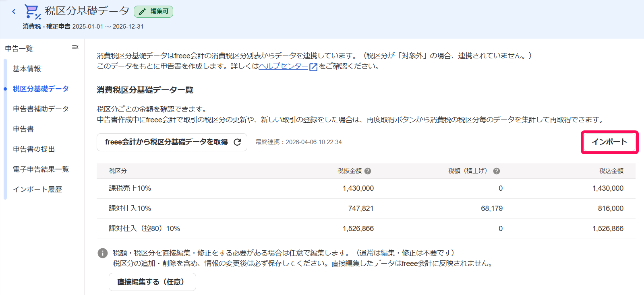
Task: Click the 税込金額 value 816,000
Action: coord(611,208)
